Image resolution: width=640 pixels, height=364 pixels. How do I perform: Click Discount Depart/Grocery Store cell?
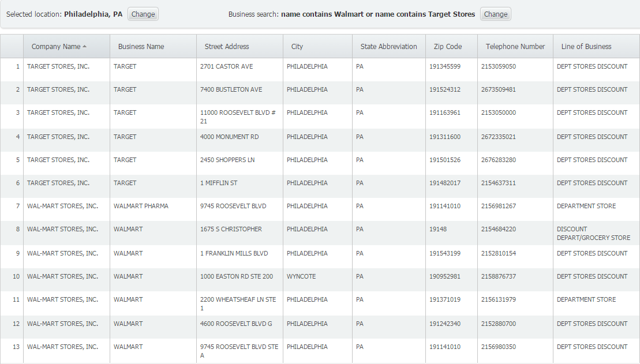pyautogui.click(x=593, y=234)
